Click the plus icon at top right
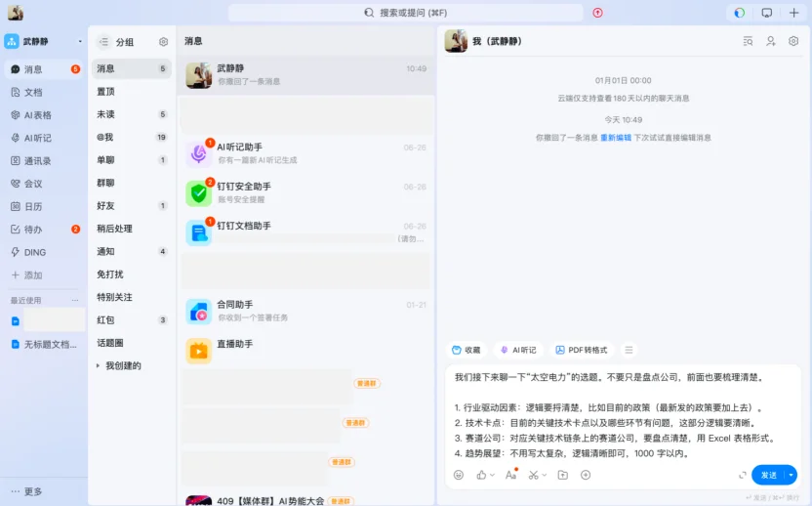 (793, 13)
